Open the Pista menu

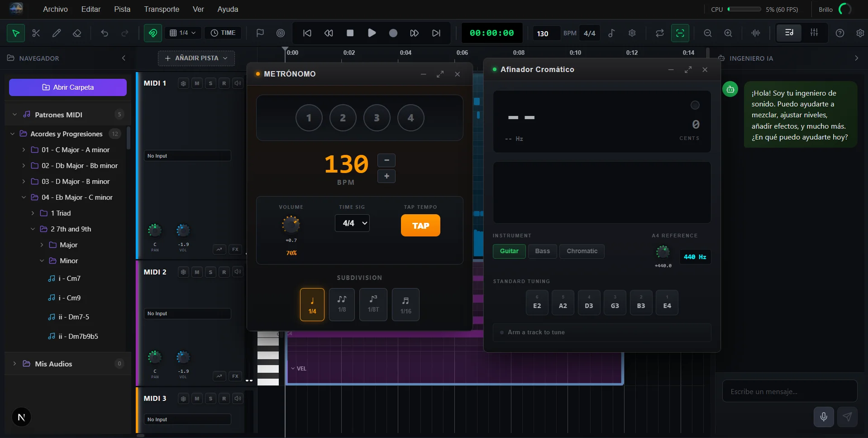(x=122, y=9)
